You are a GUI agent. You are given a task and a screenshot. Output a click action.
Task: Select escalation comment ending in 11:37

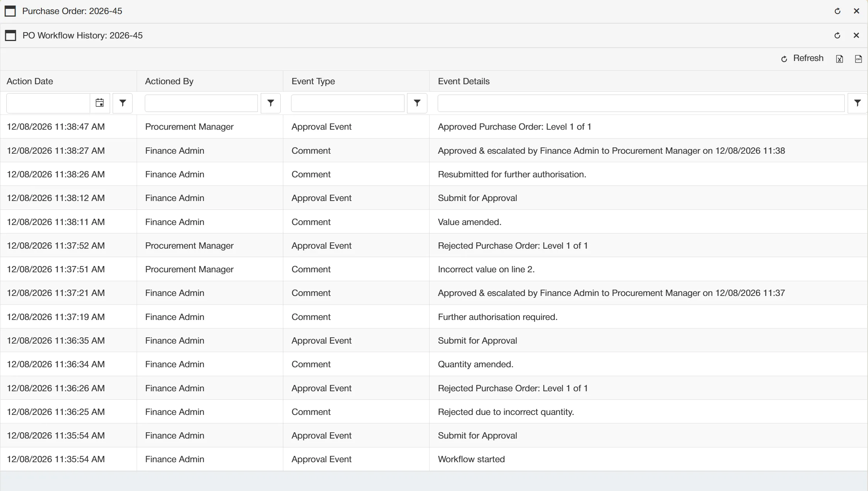pos(648,293)
